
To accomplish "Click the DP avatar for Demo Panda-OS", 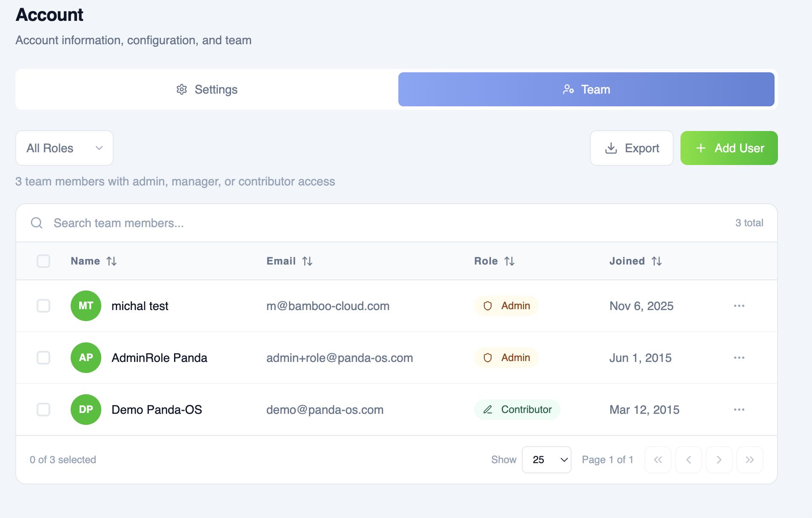I will tap(86, 410).
